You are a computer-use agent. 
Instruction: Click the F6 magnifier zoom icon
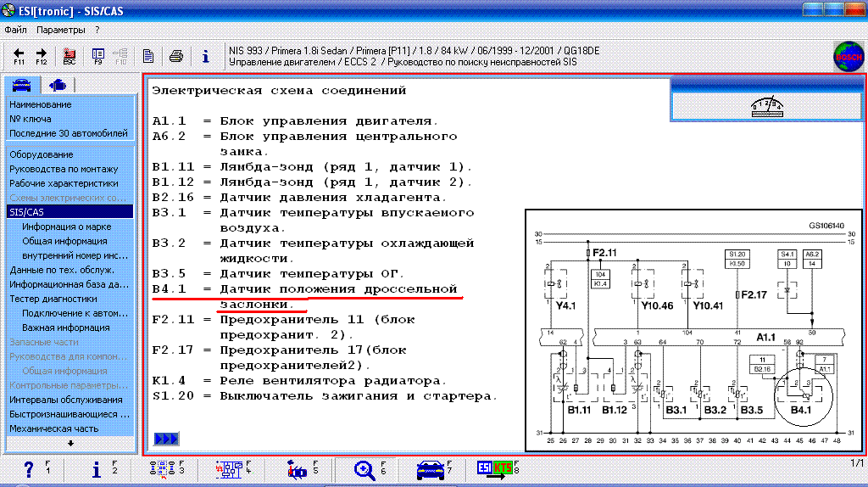tap(364, 470)
